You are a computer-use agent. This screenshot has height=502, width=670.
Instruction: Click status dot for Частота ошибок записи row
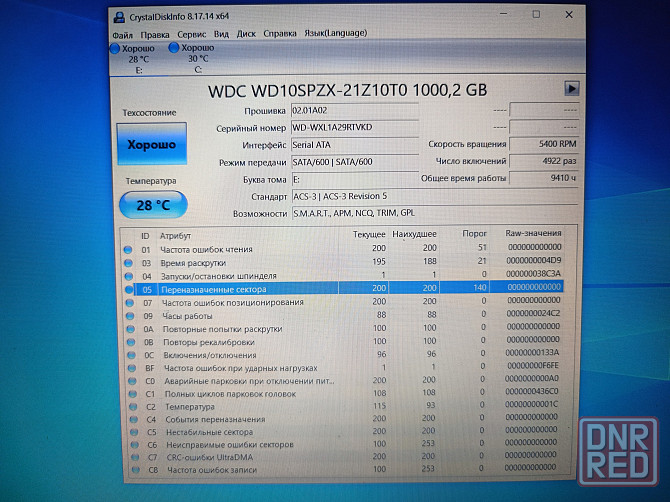(135, 470)
